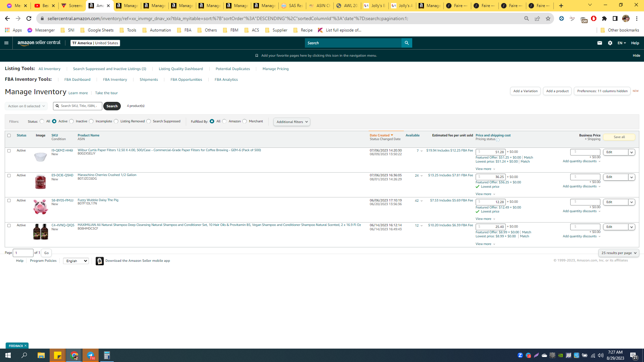Select the Inactive status radio button
The width and height of the screenshot is (644, 362).
coord(71,121)
